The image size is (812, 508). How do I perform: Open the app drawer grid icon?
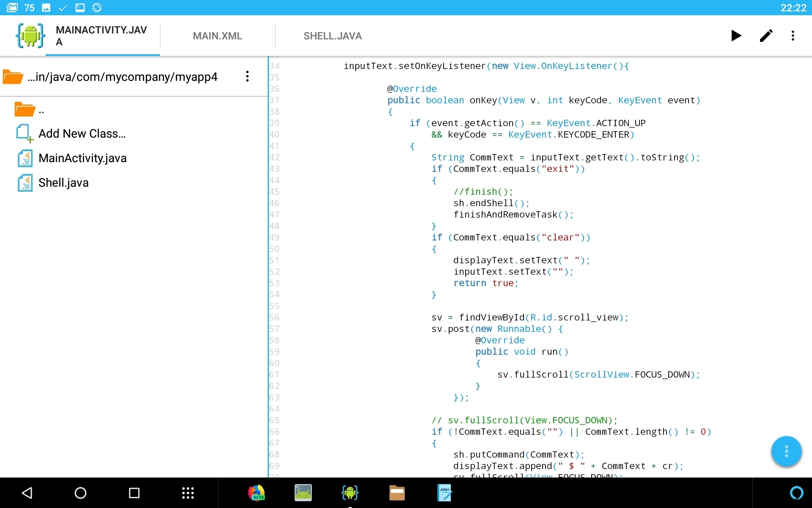click(x=188, y=493)
